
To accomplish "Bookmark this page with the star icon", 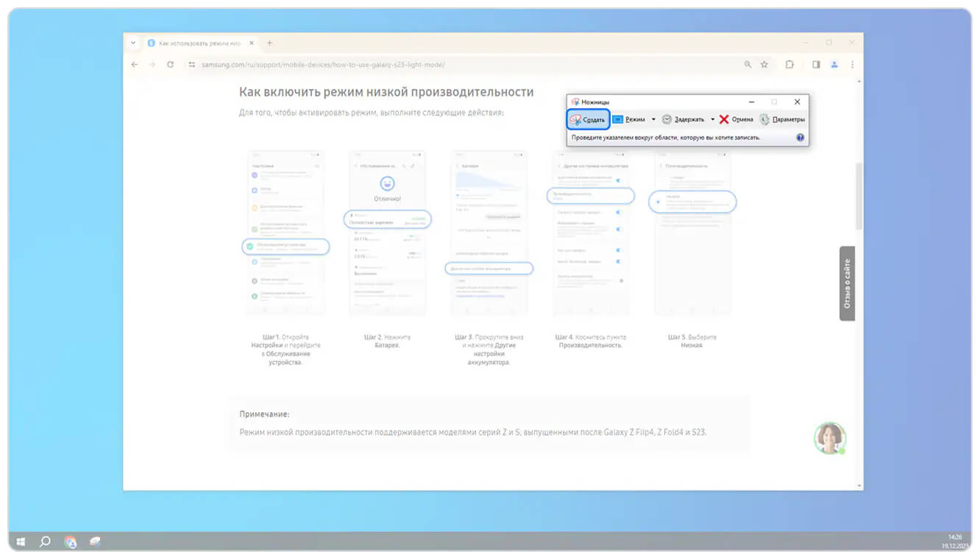I will point(764,65).
